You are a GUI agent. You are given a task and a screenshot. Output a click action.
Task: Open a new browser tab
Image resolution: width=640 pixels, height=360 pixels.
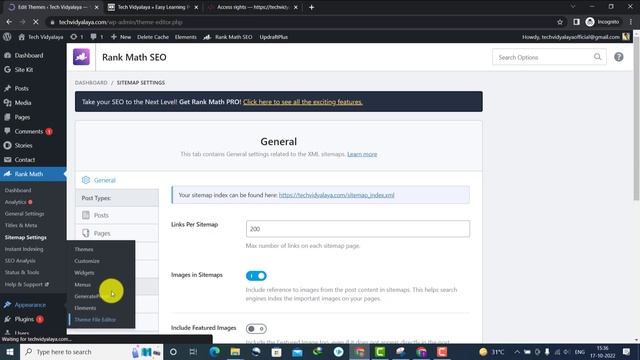pyautogui.click(x=311, y=7)
